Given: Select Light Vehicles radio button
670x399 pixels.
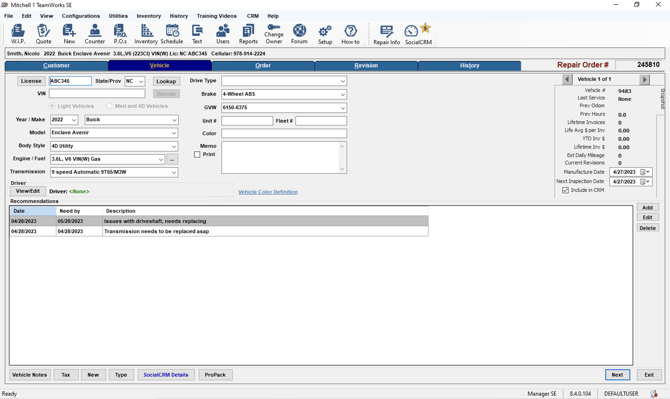Looking at the screenshot, I should [x=52, y=106].
